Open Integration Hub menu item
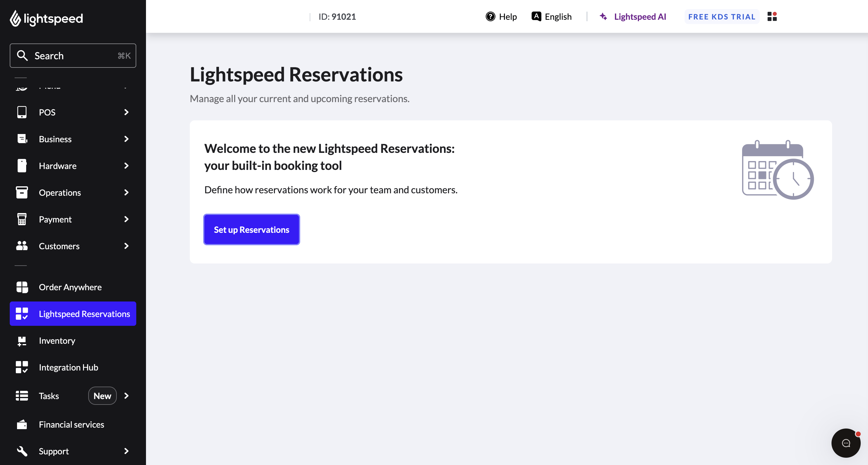This screenshot has height=465, width=868. (x=73, y=367)
